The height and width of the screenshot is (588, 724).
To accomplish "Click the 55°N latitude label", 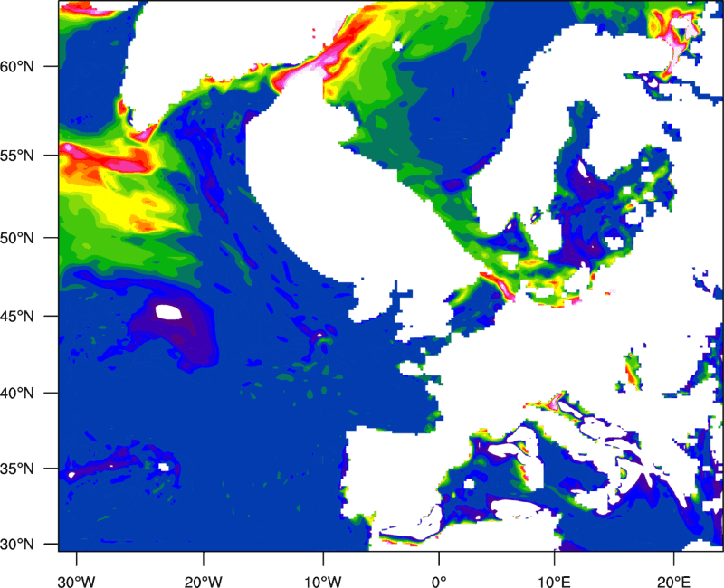I will click(x=17, y=156).
